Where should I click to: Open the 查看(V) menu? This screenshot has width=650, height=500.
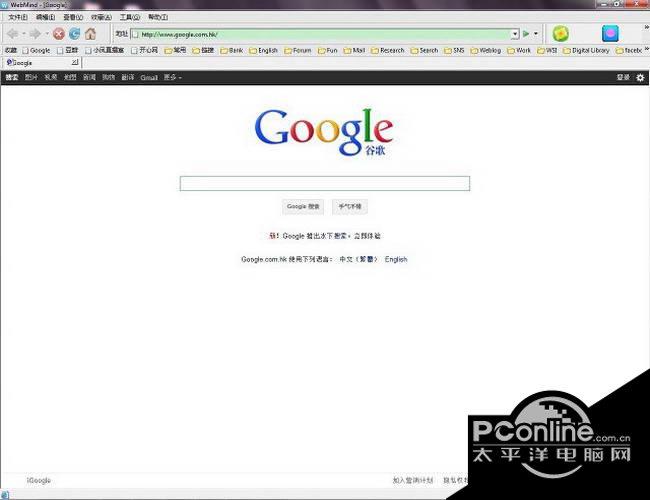pyautogui.click(x=73, y=17)
